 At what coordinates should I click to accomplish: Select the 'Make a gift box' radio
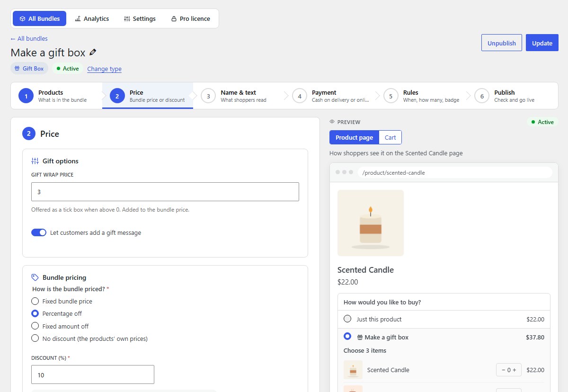347,336
